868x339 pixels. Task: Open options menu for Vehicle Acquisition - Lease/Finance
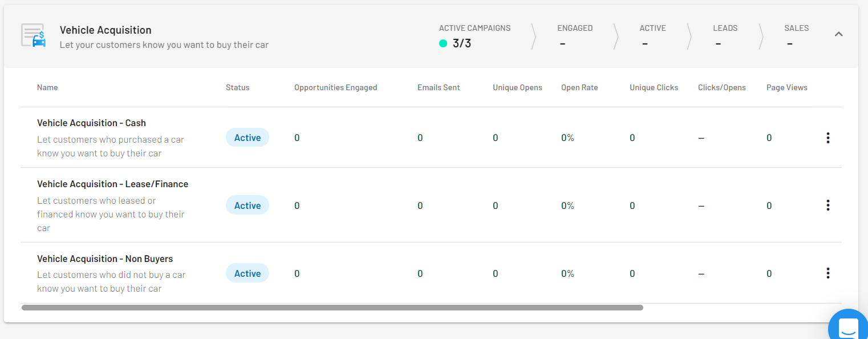(828, 205)
